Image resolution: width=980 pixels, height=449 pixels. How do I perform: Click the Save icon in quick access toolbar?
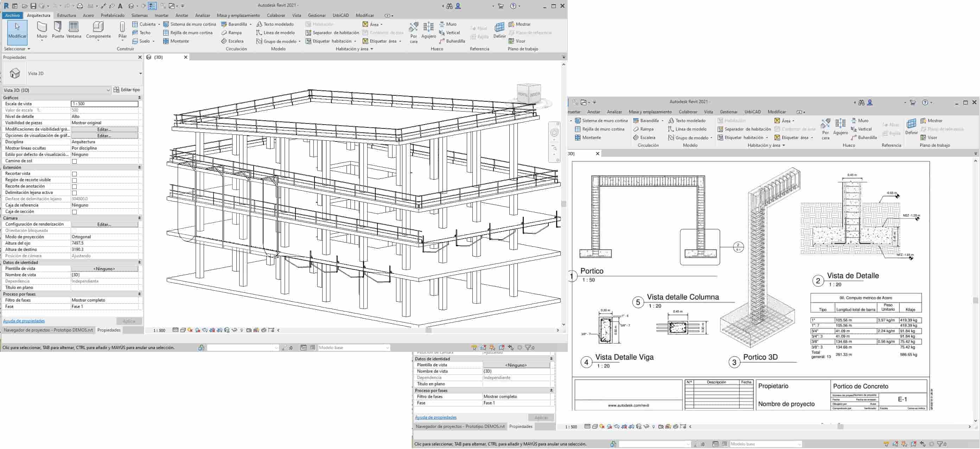pyautogui.click(x=33, y=6)
